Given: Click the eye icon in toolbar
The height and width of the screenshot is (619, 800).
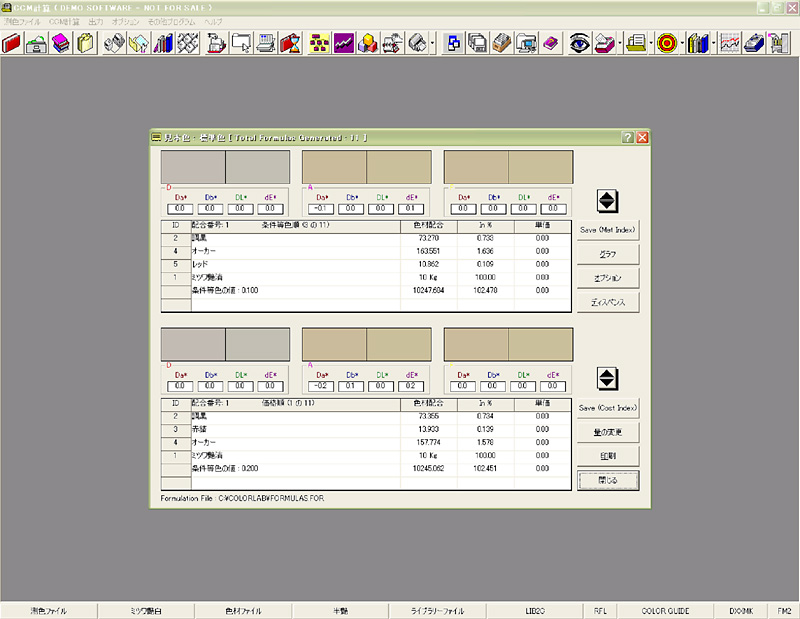Looking at the screenshot, I should click(579, 43).
